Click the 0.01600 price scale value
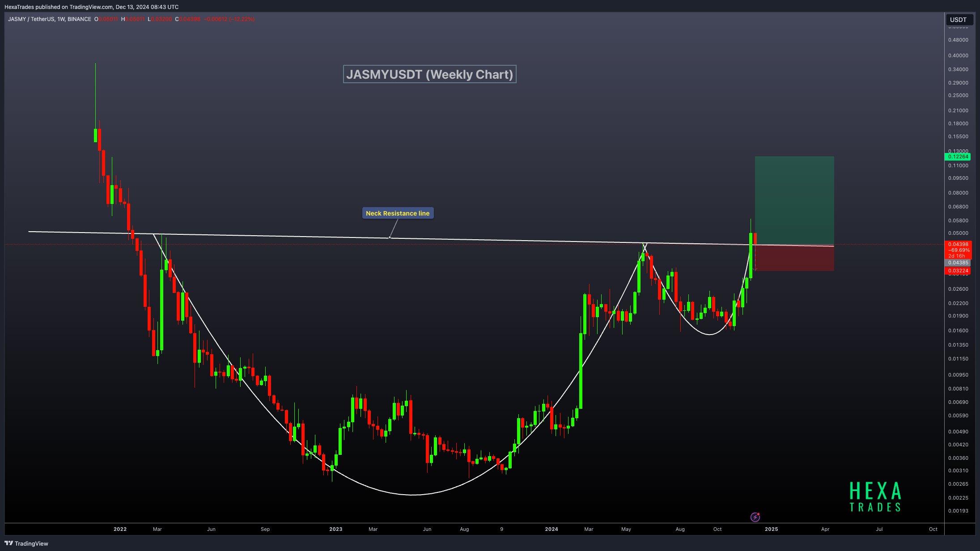 click(958, 331)
